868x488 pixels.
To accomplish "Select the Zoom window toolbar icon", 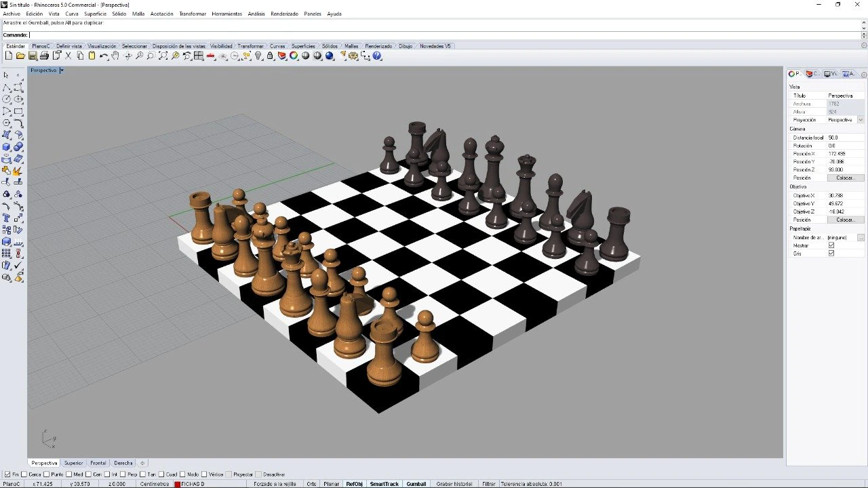I will pos(162,56).
